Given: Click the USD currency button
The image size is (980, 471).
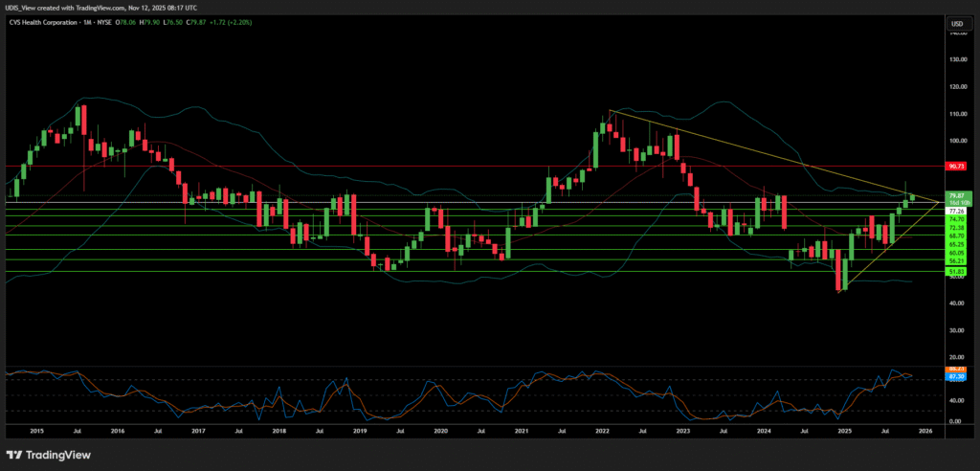Looking at the screenshot, I should pyautogui.click(x=955, y=23).
